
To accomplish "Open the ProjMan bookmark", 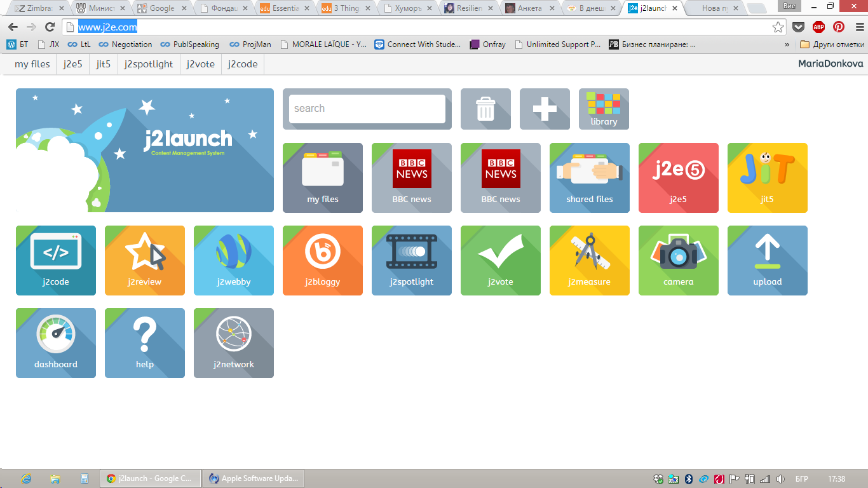I will pyautogui.click(x=250, y=44).
